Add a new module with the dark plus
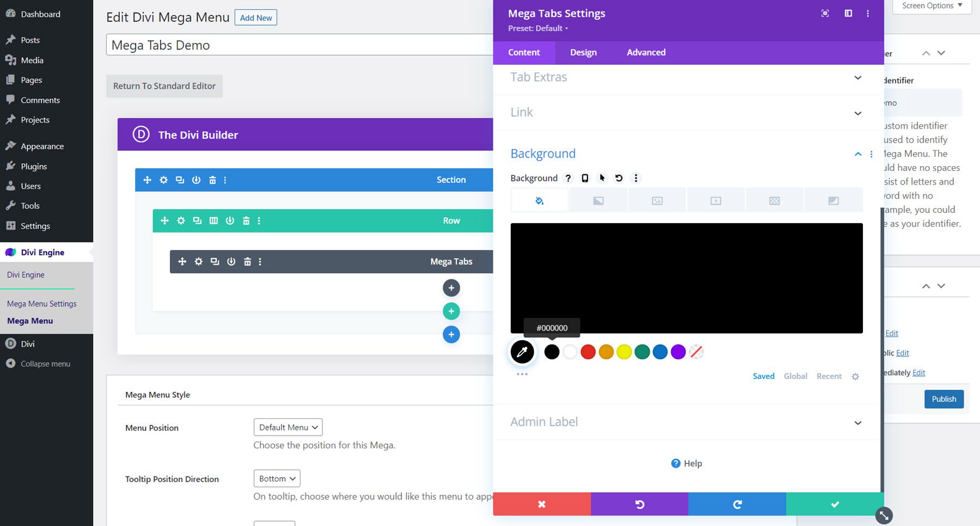 [451, 288]
